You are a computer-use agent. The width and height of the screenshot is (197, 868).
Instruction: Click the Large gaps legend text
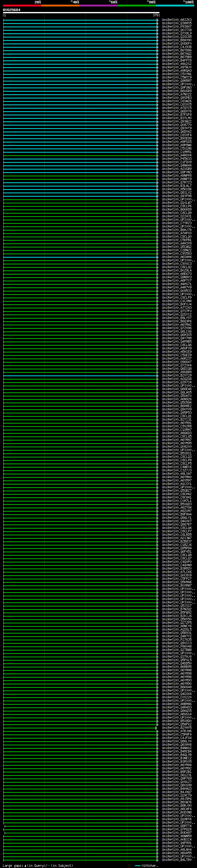click(38, 866)
